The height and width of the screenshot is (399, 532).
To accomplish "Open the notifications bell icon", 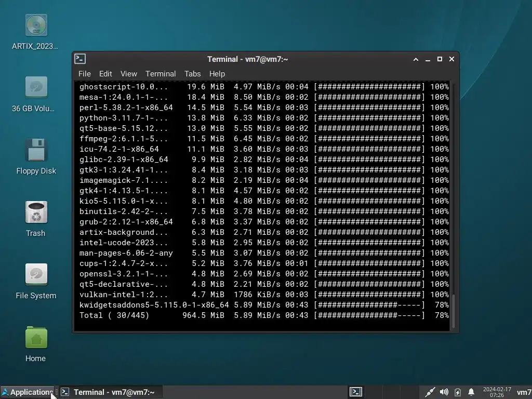I will point(471,392).
